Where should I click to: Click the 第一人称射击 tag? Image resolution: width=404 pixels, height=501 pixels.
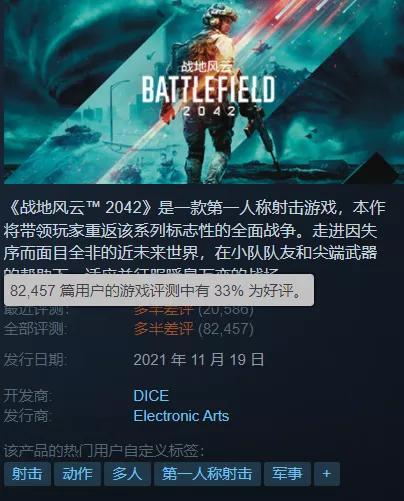coord(207,473)
